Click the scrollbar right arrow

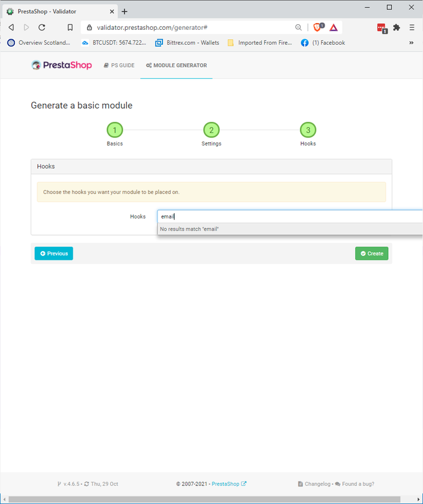pos(418,500)
